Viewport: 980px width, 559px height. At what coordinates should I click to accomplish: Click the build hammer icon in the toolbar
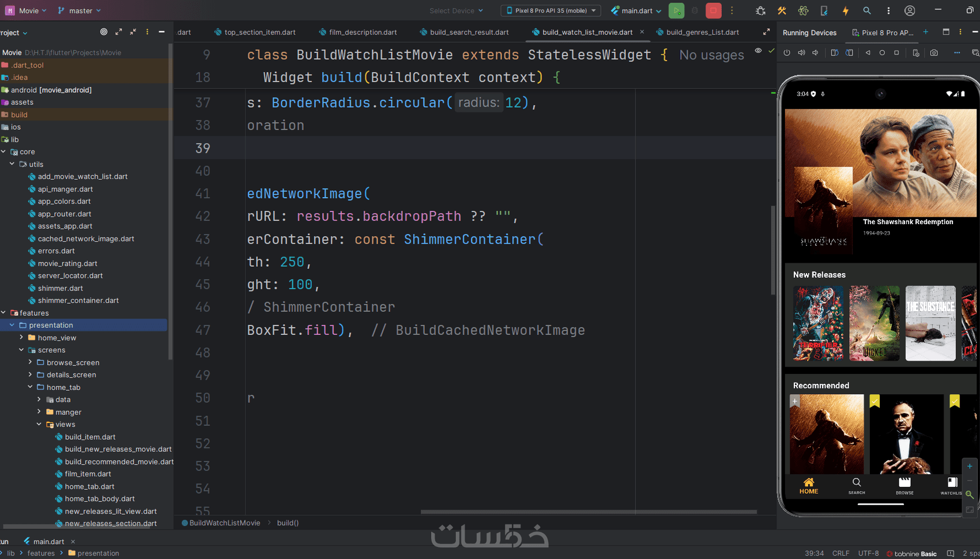(782, 10)
